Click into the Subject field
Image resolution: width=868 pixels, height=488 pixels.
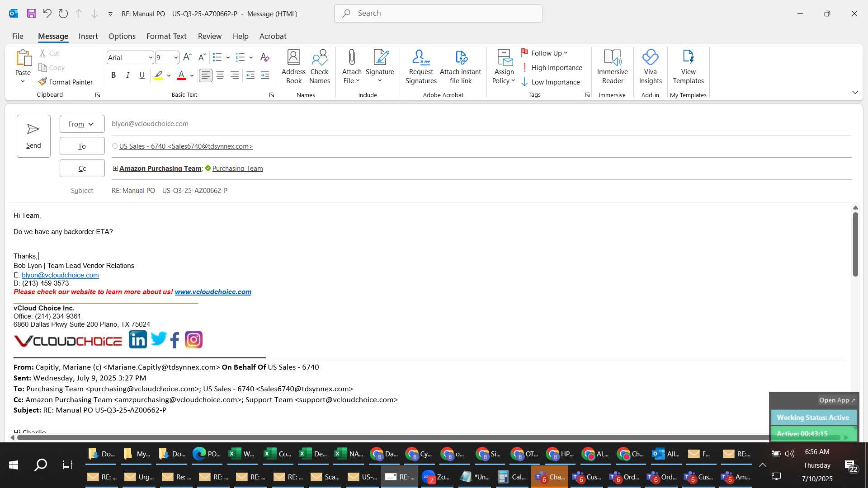tap(481, 191)
